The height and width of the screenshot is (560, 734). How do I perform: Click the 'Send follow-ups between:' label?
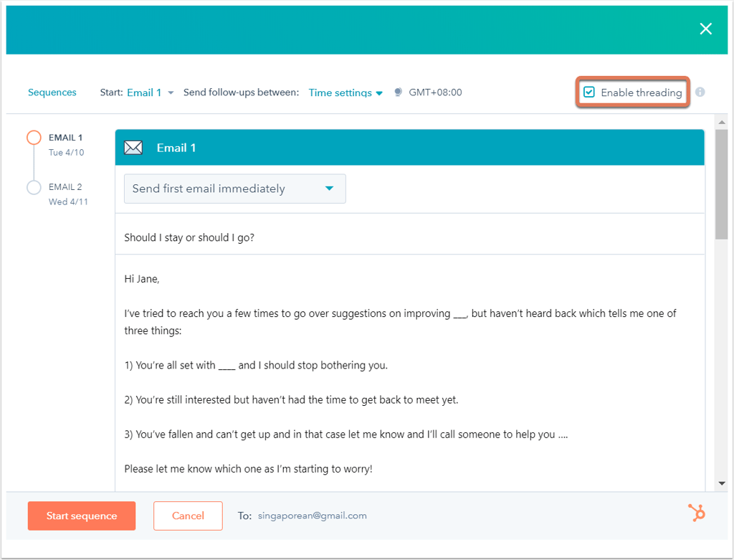click(241, 92)
